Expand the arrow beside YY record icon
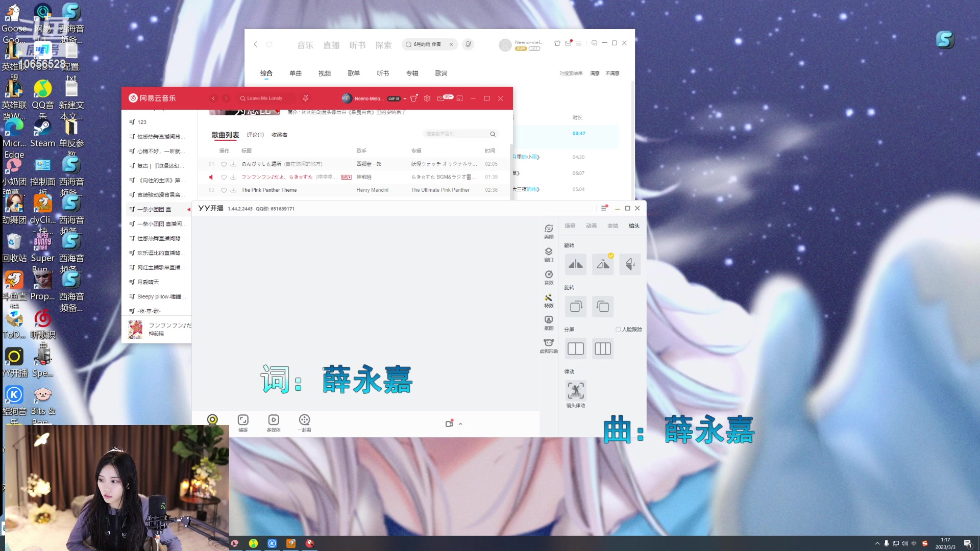Image resolution: width=980 pixels, height=551 pixels. coord(460,424)
